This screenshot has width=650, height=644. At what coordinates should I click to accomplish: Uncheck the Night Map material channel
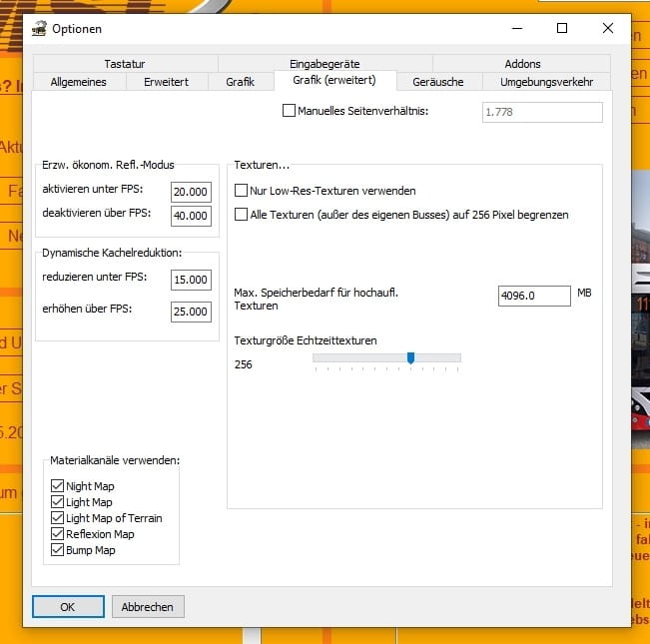(x=57, y=486)
